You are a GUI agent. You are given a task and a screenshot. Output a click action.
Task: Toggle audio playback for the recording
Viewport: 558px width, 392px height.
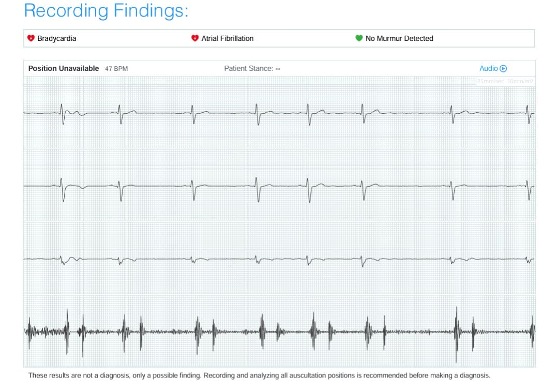pyautogui.click(x=503, y=68)
